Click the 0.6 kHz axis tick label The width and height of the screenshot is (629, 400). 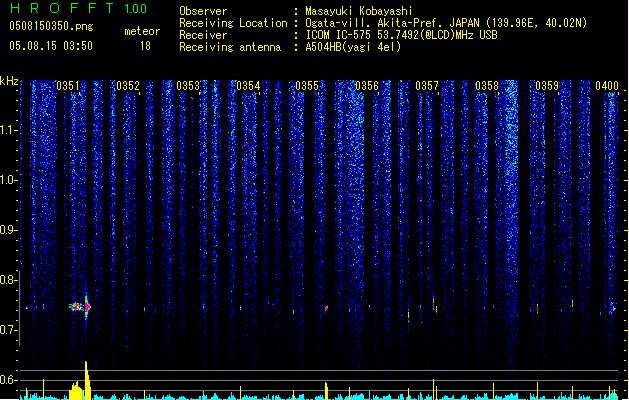coord(8,380)
